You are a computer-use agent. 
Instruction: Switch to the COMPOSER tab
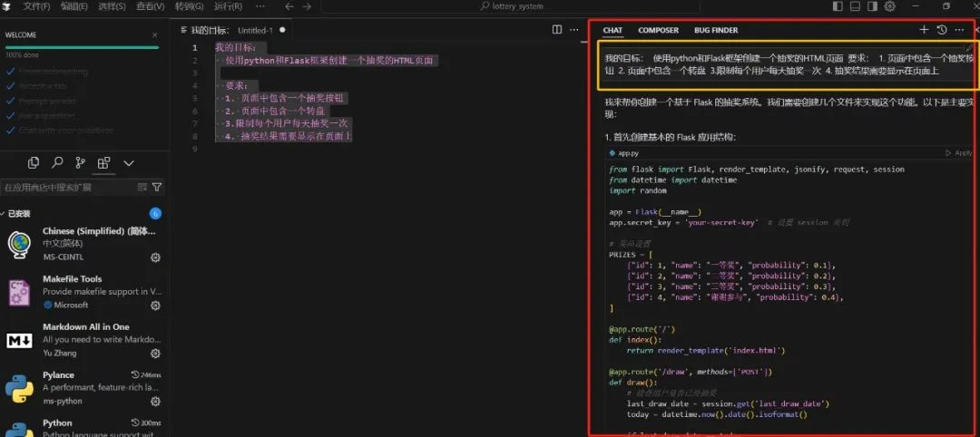658,30
